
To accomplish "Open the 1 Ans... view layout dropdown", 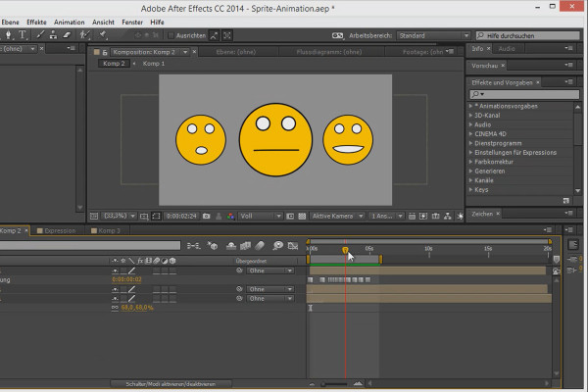I will point(386,216).
